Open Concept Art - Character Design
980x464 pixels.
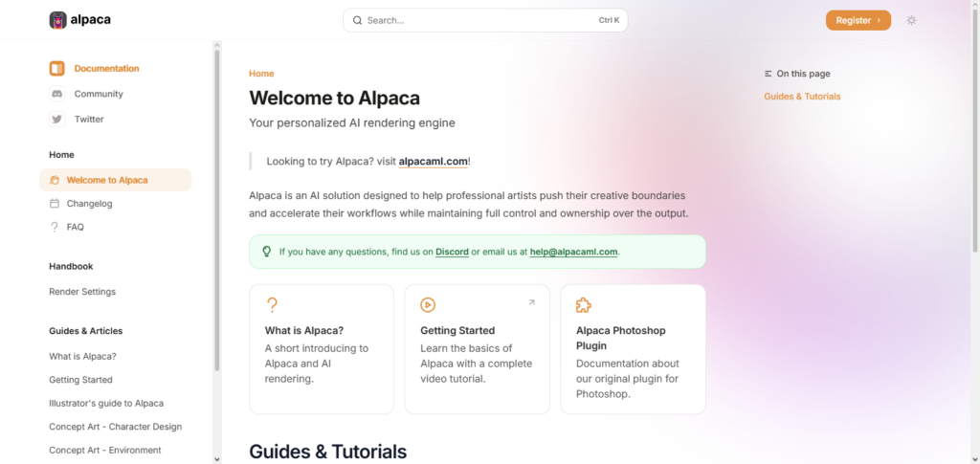pyautogui.click(x=116, y=427)
